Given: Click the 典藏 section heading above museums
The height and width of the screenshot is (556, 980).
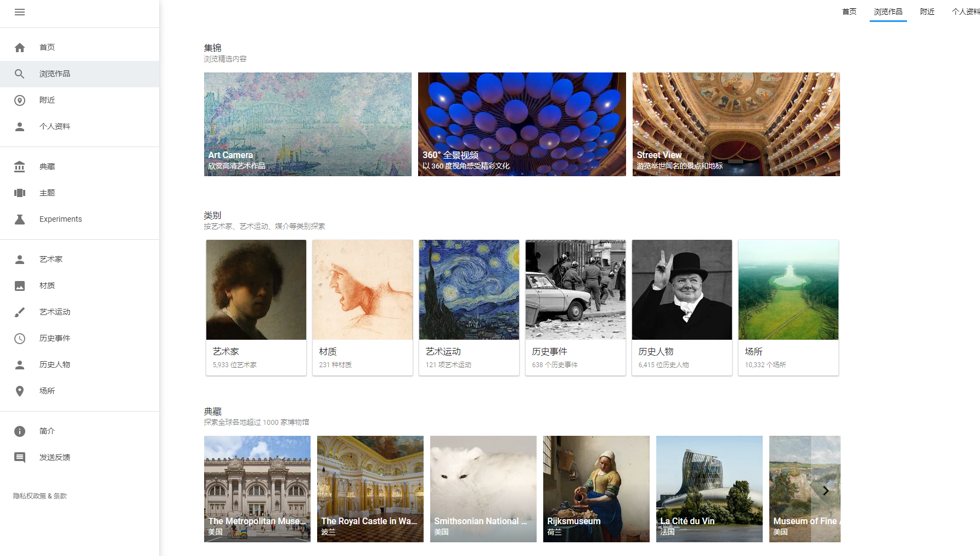Looking at the screenshot, I should 213,411.
